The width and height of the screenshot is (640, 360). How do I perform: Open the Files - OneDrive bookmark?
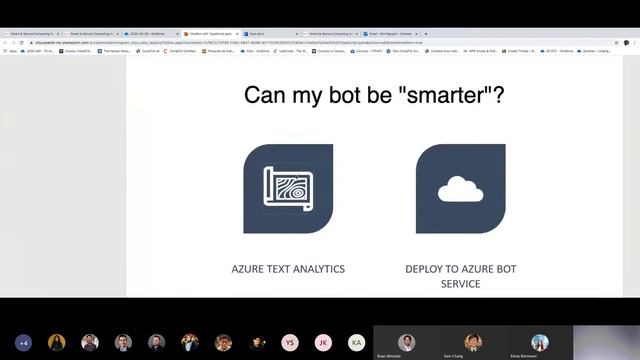(255, 51)
